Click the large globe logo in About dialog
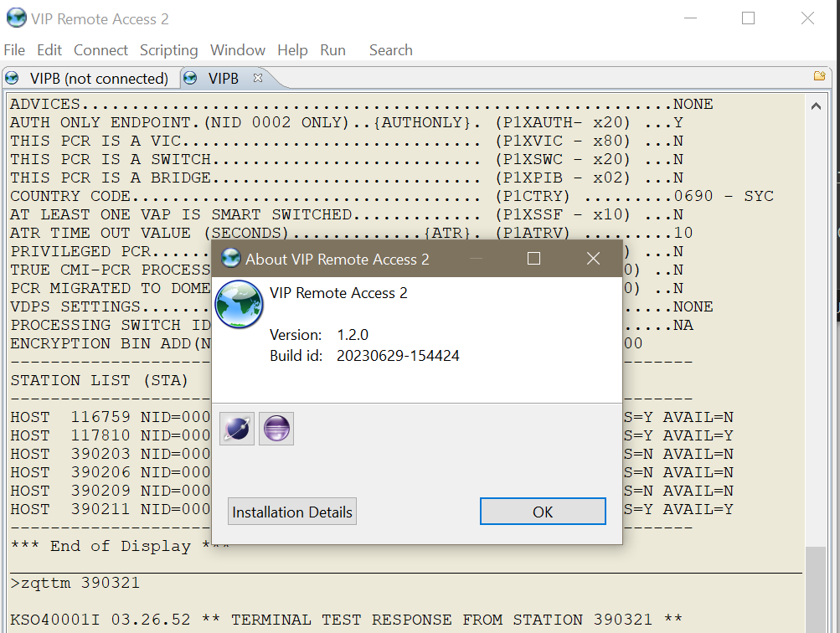 click(x=239, y=303)
